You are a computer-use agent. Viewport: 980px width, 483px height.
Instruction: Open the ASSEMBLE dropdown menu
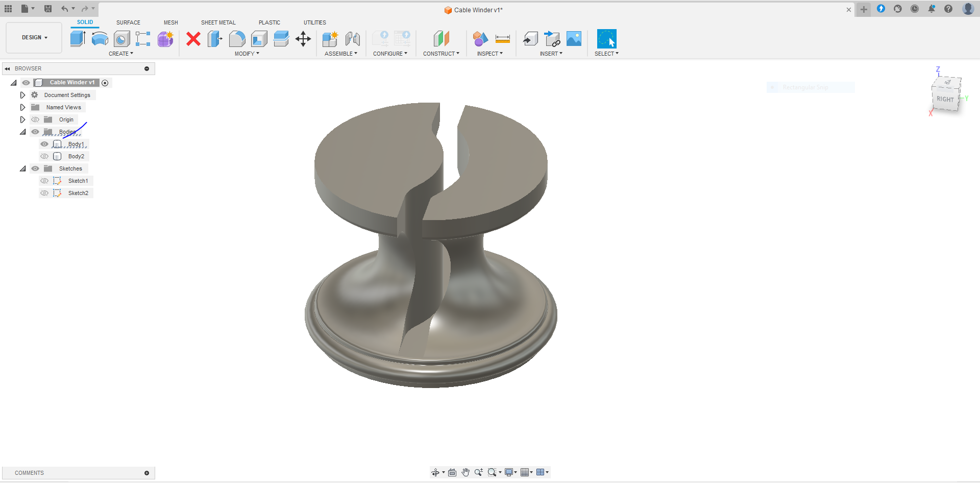[x=341, y=54]
